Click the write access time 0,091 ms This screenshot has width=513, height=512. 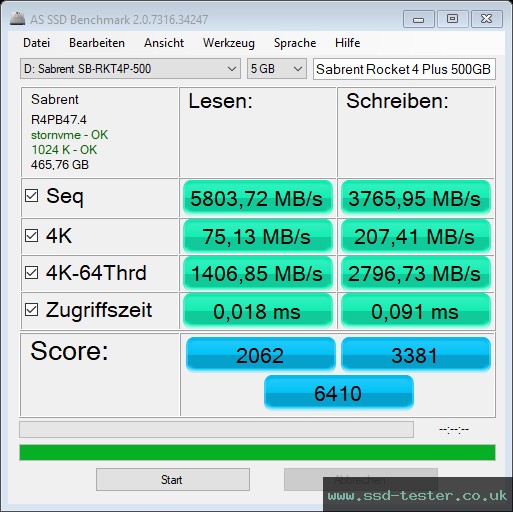click(x=416, y=311)
